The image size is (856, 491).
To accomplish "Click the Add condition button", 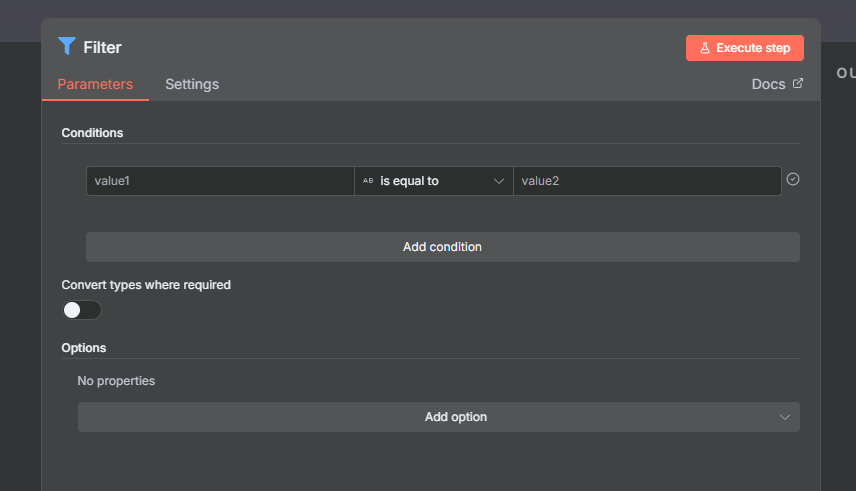I will 442,247.
